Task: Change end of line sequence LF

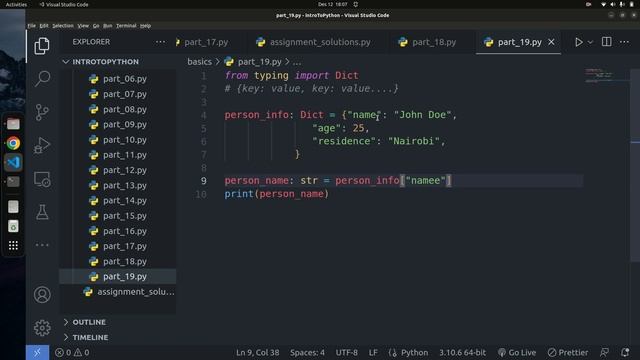Action: coord(373,353)
